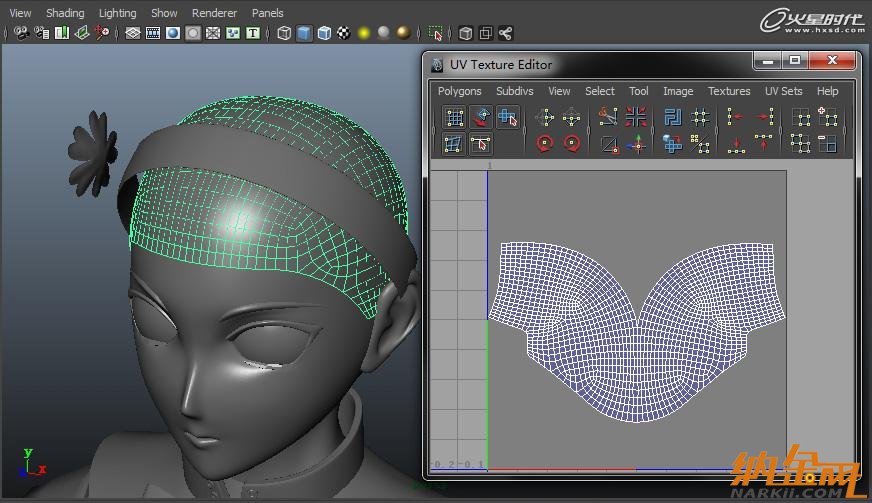
Task: Click the sew UVs red arrows icon
Action: pos(636,117)
